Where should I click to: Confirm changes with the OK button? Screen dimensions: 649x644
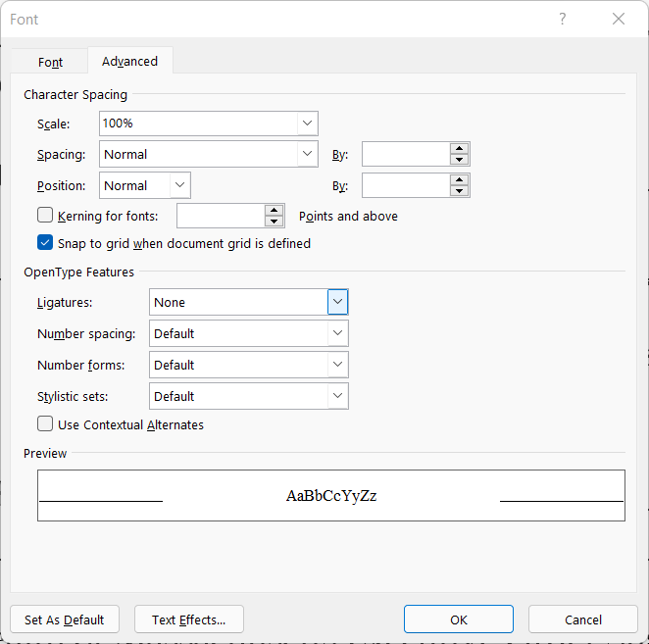(x=459, y=619)
